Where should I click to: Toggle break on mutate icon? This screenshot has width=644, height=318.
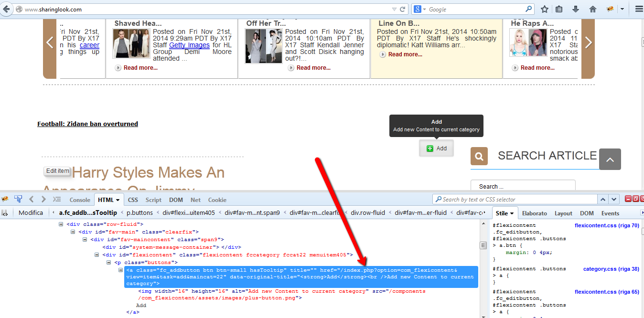point(5,213)
